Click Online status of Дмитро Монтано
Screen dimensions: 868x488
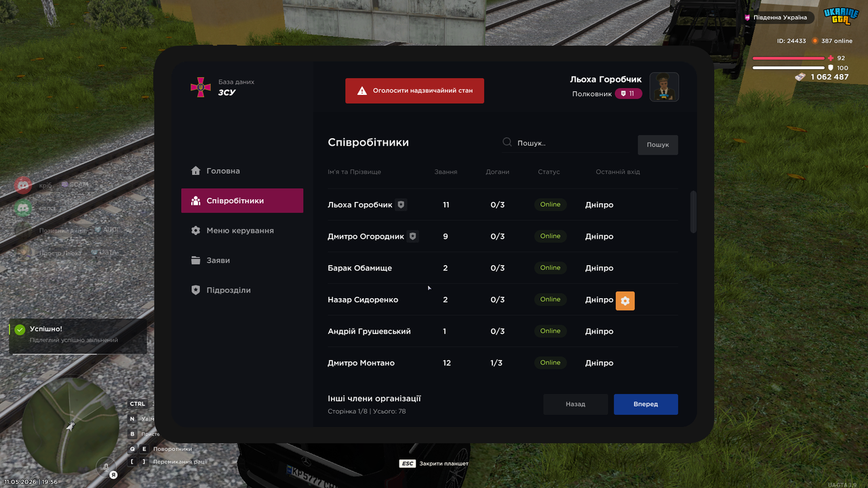point(550,363)
